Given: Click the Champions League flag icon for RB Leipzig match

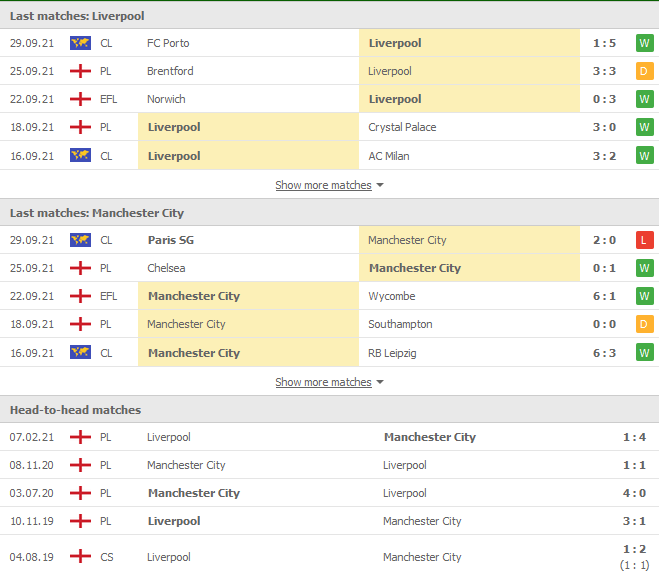Looking at the screenshot, I should pyautogui.click(x=80, y=353).
